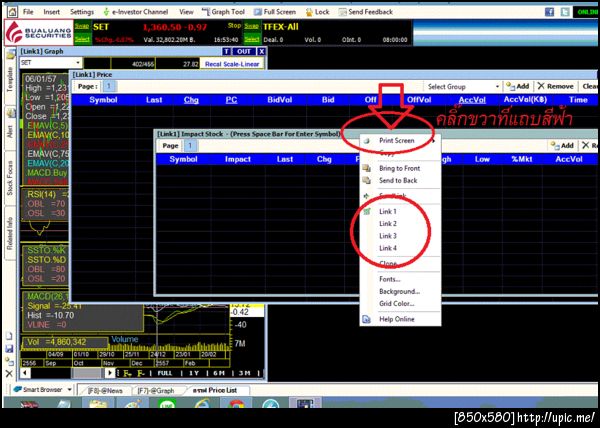Click Add in the Price window
Image resolution: width=600 pixels, height=428 pixels.
coord(517,86)
